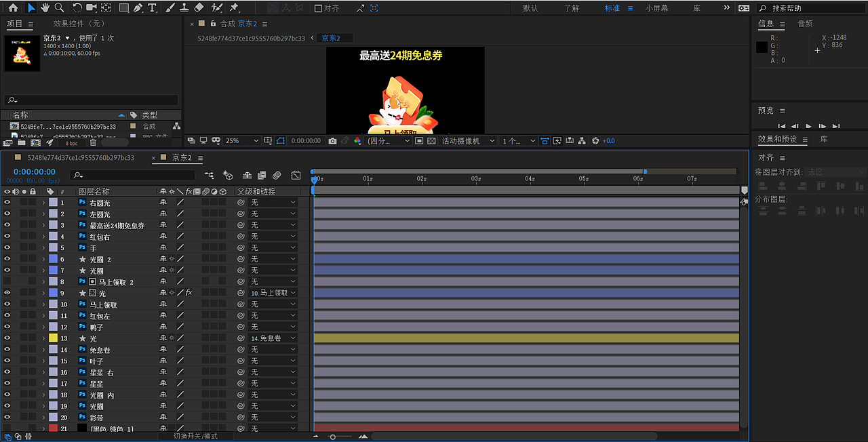
Task: Hide the 最高送24期免息券 layer via eye icon
Action: 7,225
